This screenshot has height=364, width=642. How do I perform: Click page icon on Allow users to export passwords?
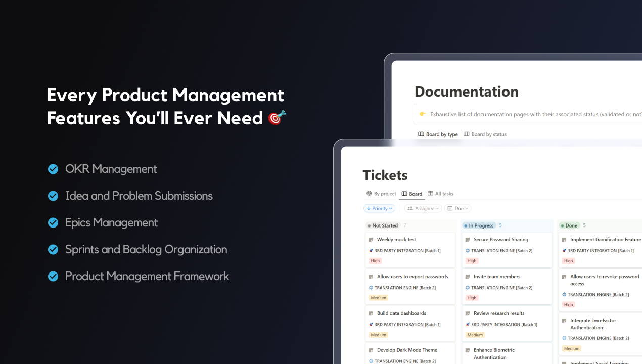[371, 277]
